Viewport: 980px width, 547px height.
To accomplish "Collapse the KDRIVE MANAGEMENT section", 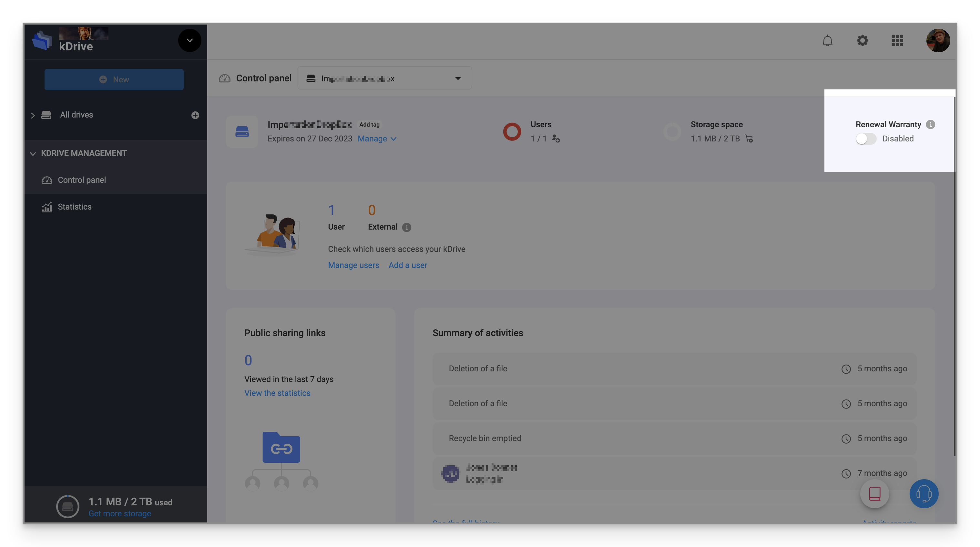I will coord(33,153).
